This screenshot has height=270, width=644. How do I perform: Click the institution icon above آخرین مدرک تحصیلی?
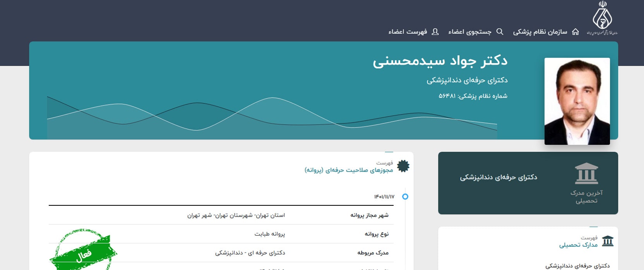pos(587,173)
